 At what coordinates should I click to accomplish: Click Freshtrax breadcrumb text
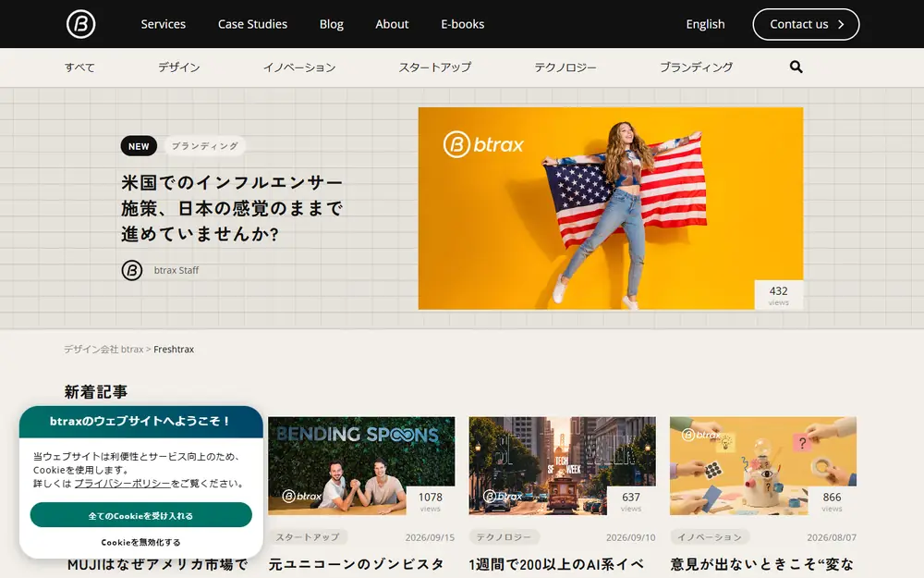[x=174, y=350]
